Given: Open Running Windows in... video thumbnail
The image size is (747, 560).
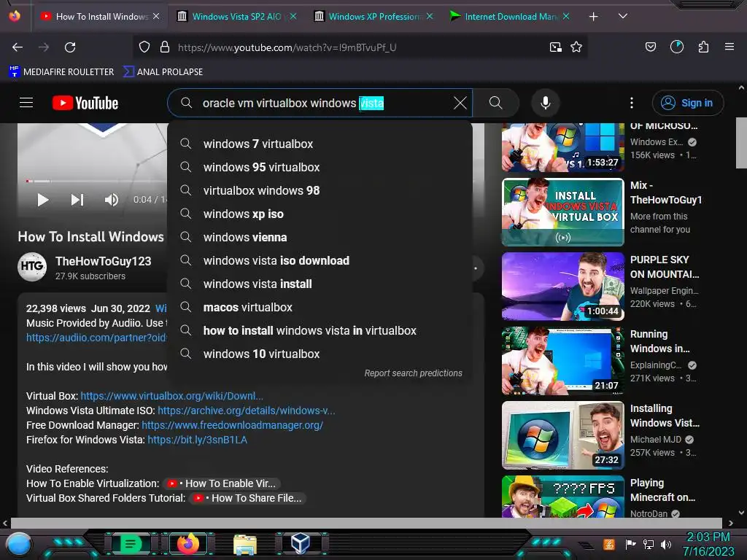Looking at the screenshot, I should coord(562,361).
